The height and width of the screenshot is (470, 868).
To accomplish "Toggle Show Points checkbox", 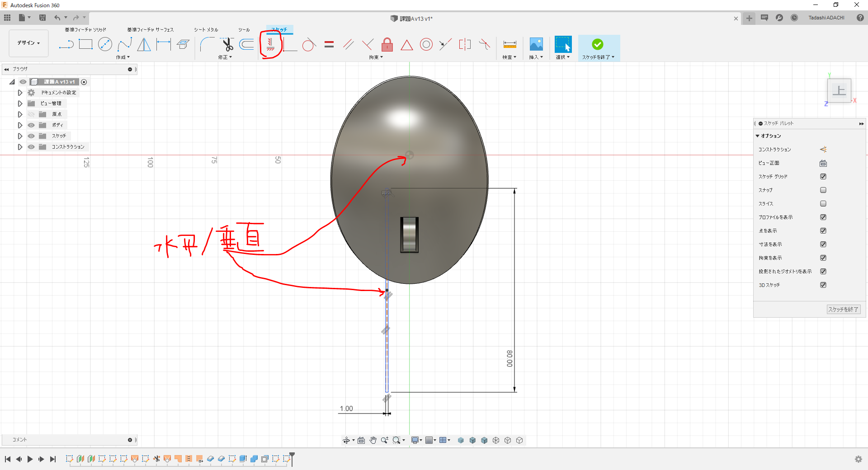I will click(823, 231).
